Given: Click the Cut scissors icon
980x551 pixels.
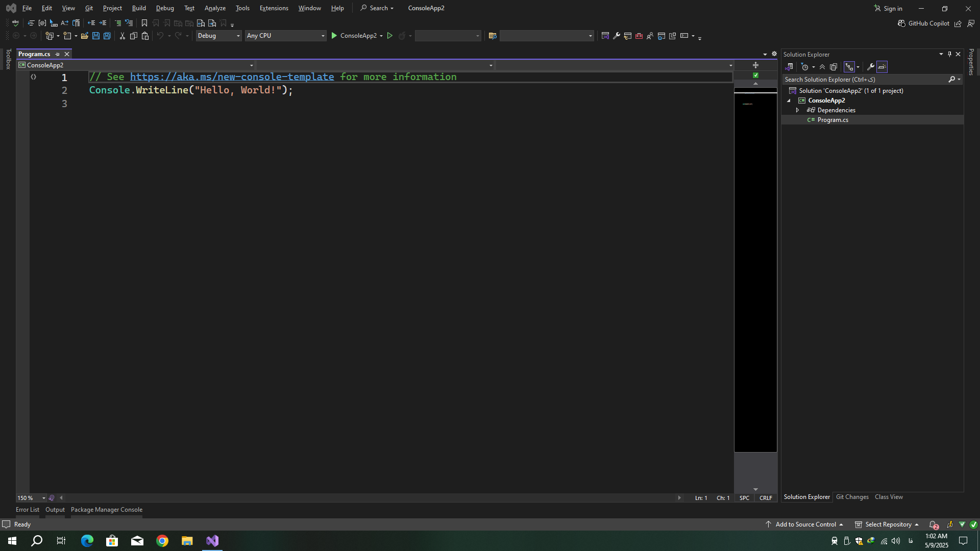Looking at the screenshot, I should coord(122,36).
